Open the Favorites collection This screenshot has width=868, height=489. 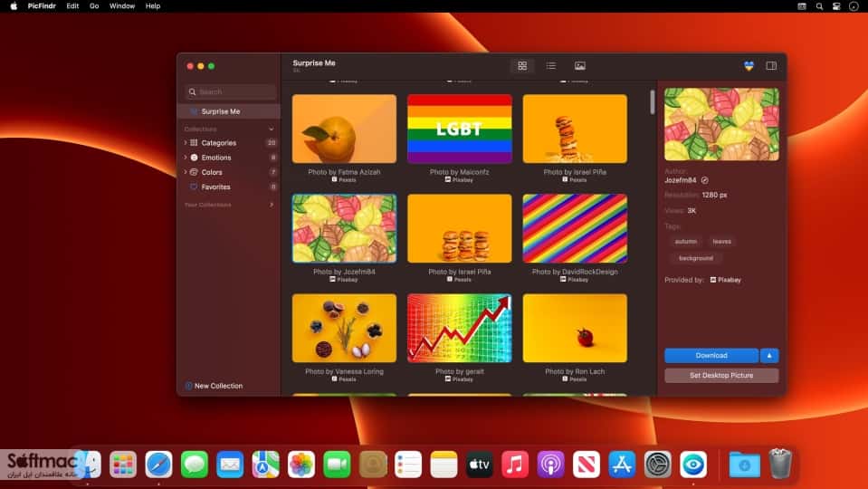215,187
